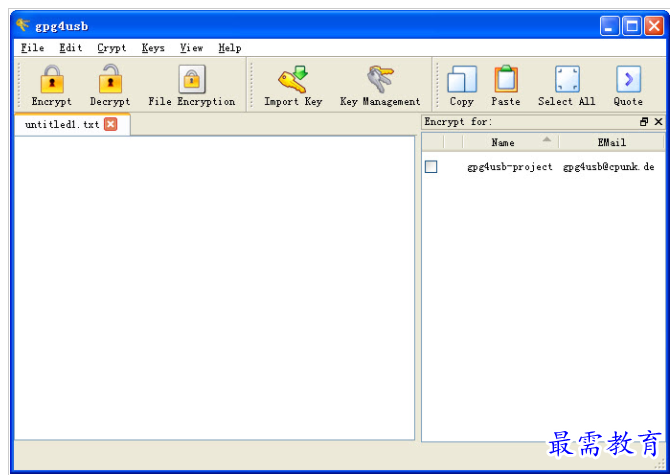Minimize the gpg4usb window

[610, 26]
